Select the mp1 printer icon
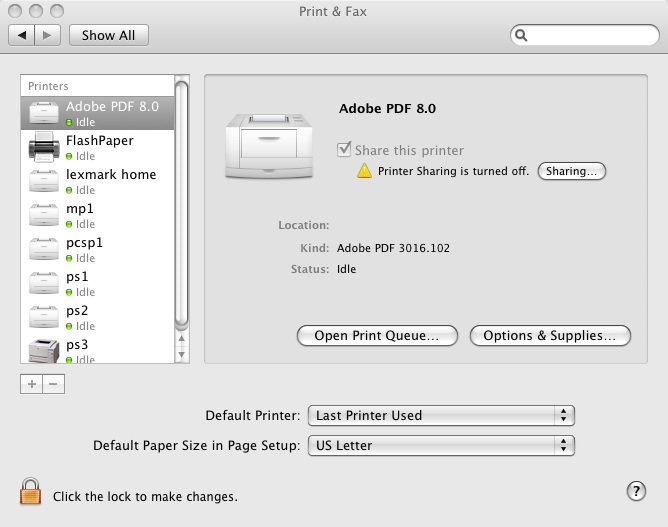 (43, 215)
